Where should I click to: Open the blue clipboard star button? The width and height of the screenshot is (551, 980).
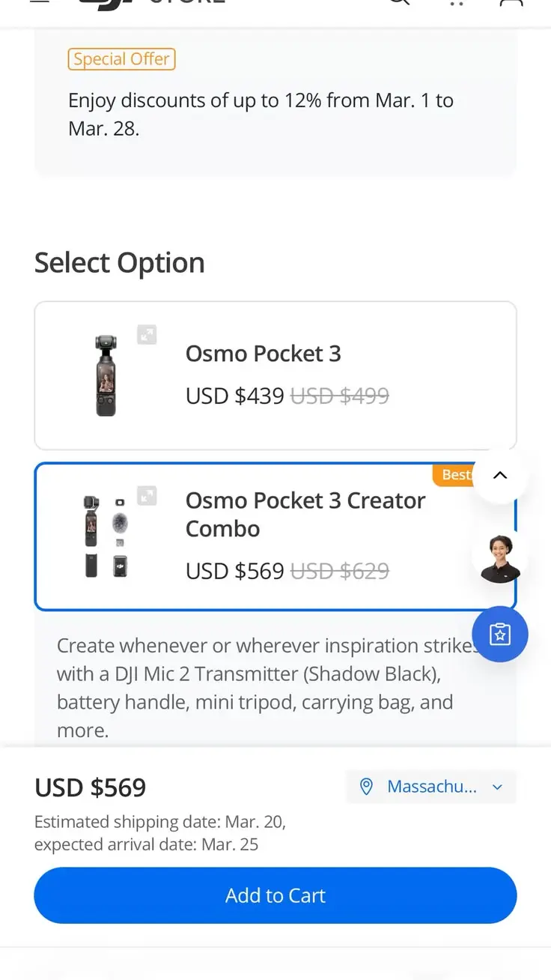(500, 634)
